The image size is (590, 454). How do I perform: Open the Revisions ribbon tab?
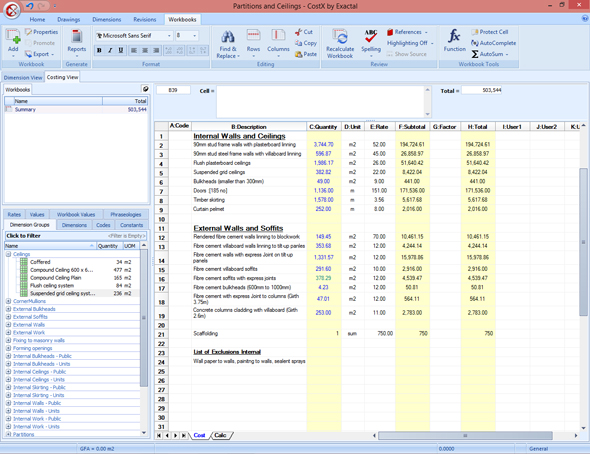[x=144, y=20]
